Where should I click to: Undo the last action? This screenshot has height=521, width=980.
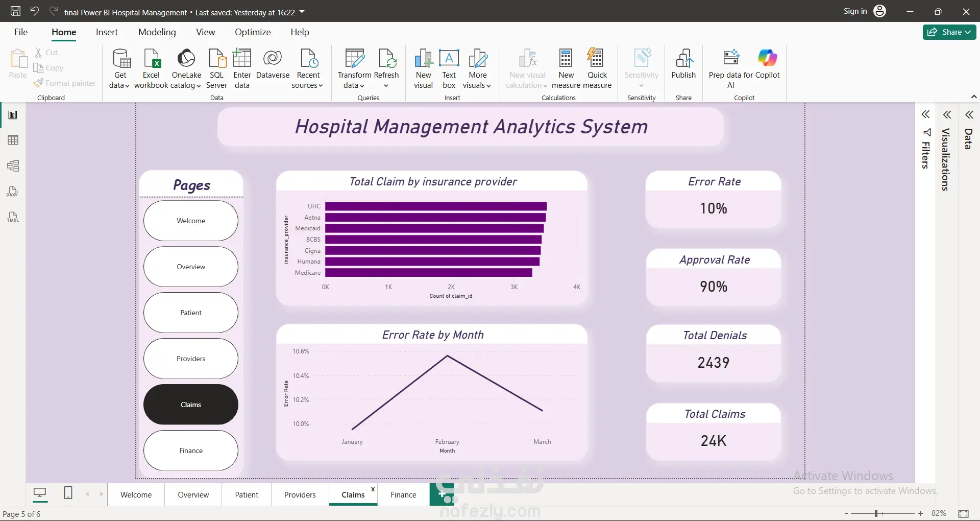35,11
